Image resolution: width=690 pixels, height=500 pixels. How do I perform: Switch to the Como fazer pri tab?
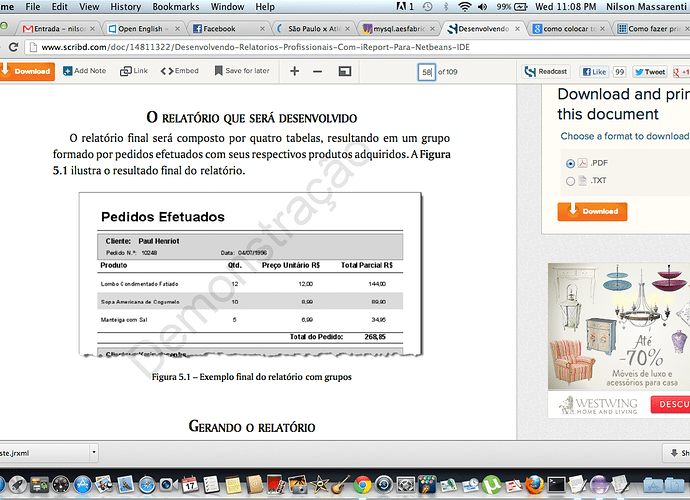point(652,29)
